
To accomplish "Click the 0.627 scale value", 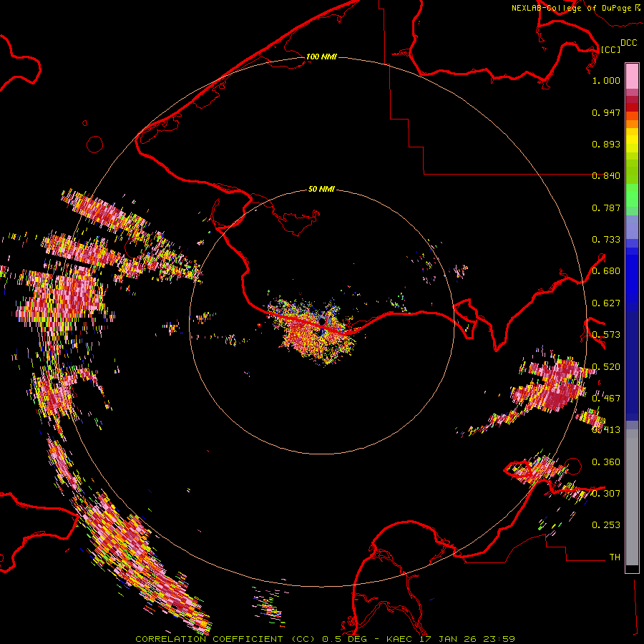I will pos(606,303).
